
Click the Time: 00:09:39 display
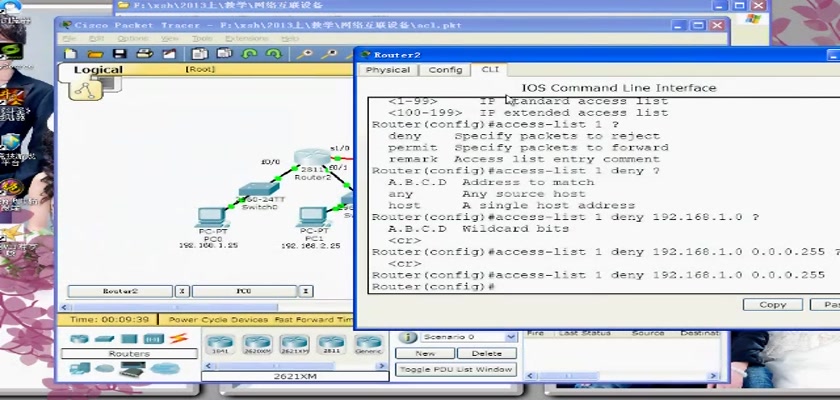[109, 320]
